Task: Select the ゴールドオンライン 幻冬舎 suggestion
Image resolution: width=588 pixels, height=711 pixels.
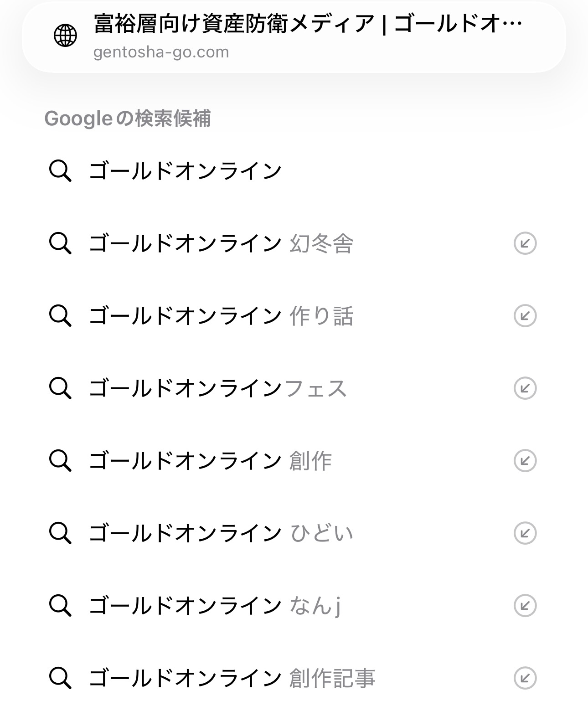Action: click(221, 243)
